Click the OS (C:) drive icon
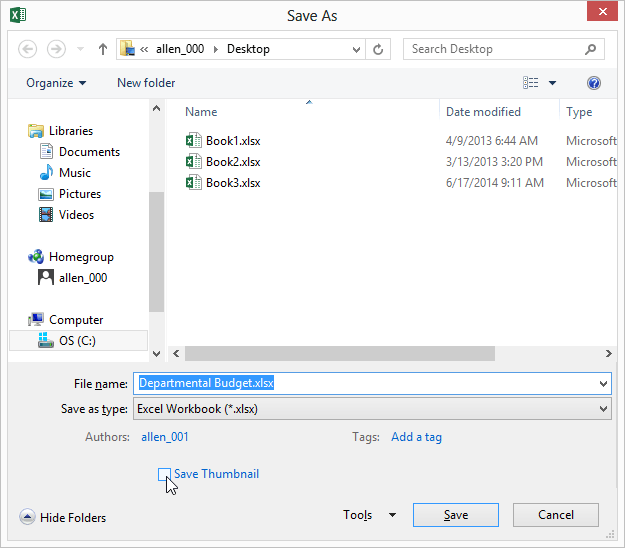Viewport: 625px width, 548px height. click(46, 340)
